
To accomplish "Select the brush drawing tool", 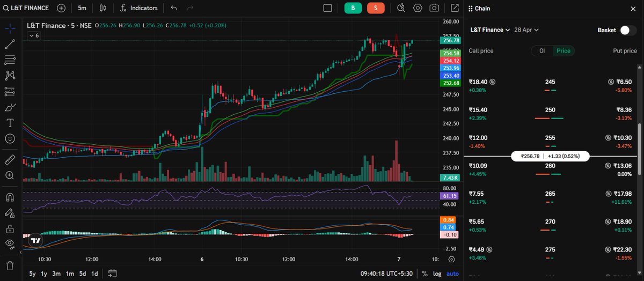I will [x=9, y=107].
